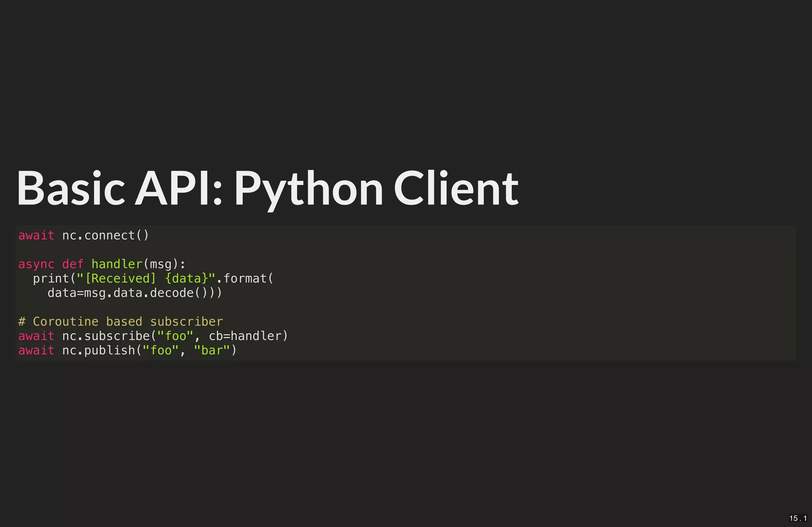The image size is (812, 527).
Task: Click the nc.subscribe("foo", cb=handler) line
Action: (x=153, y=336)
